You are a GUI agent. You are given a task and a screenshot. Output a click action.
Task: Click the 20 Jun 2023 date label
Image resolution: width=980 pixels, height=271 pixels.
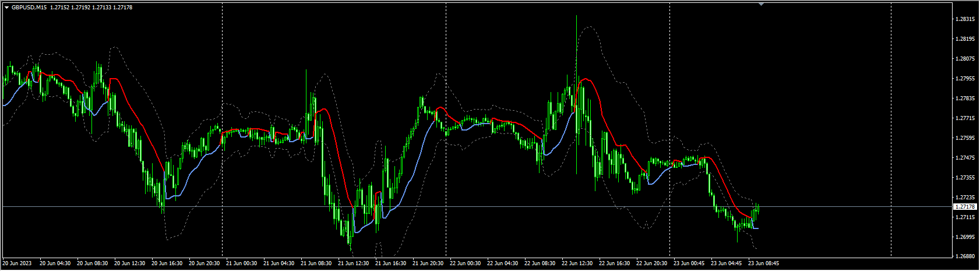click(16, 263)
